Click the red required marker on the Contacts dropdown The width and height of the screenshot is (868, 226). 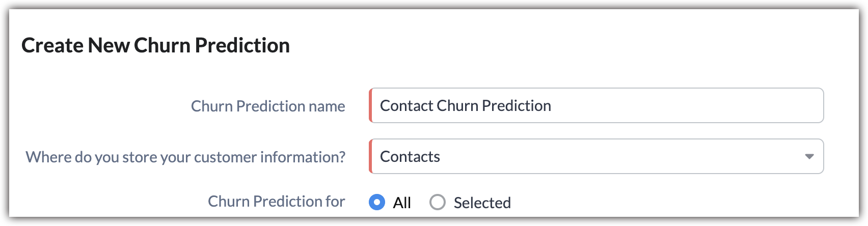[x=370, y=156]
